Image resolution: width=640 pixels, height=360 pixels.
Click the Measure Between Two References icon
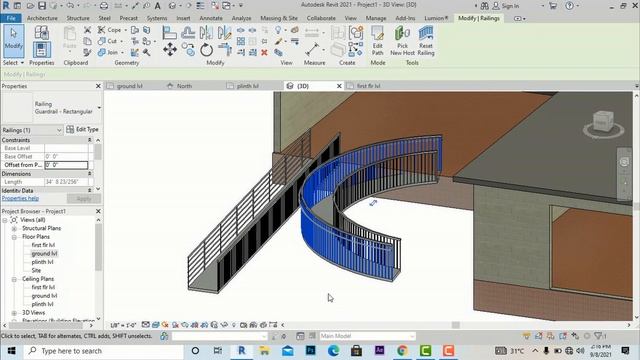tap(312, 50)
